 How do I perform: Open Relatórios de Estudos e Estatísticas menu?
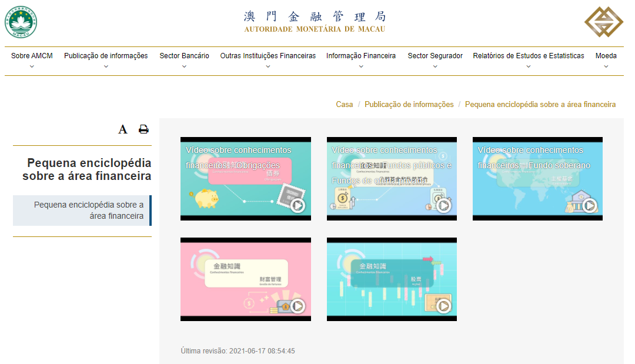528,56
